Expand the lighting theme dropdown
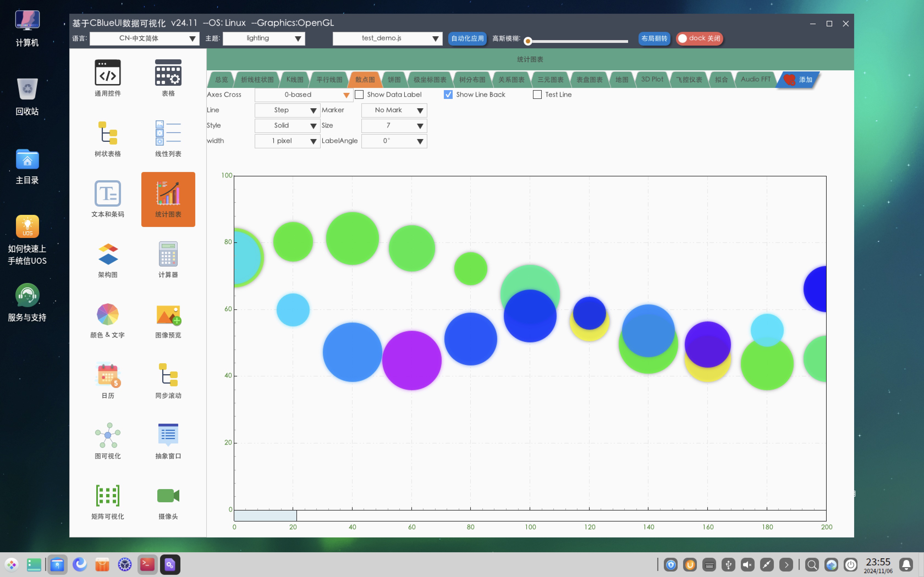Screen dimensions: 924x577 click(x=264, y=38)
